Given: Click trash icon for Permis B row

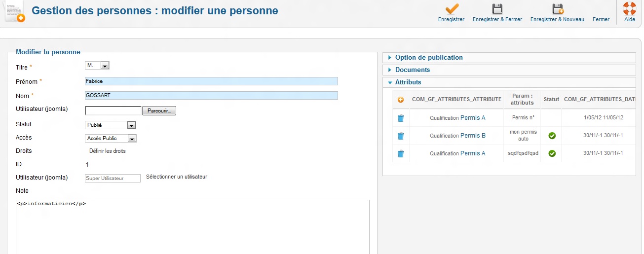Looking at the screenshot, I should [401, 136].
